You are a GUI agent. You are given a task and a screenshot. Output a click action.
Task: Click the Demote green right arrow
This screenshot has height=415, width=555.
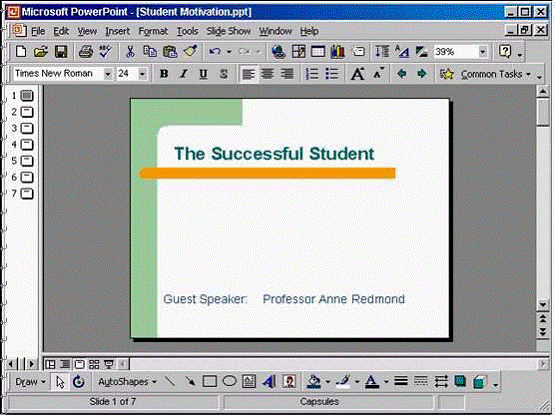coord(421,74)
